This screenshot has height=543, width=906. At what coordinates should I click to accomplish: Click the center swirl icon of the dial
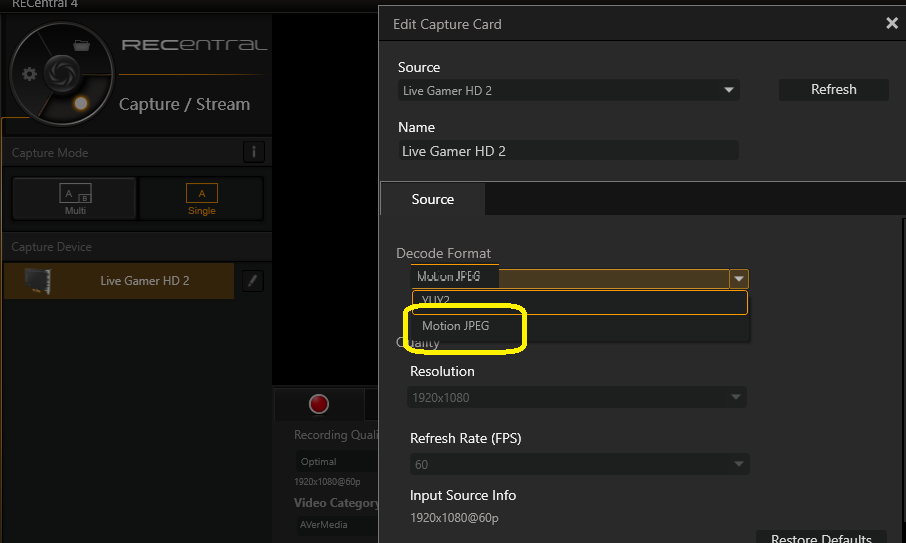(x=62, y=73)
